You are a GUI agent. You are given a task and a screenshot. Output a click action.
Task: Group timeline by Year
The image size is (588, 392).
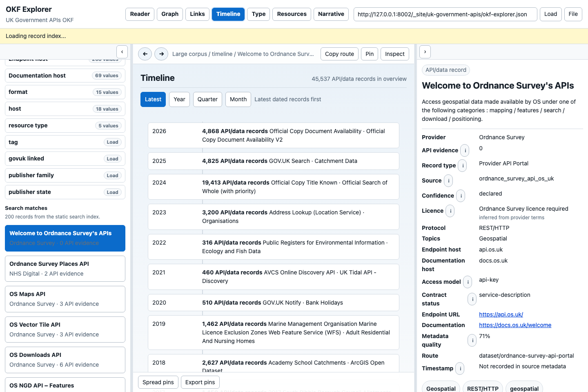tap(179, 99)
